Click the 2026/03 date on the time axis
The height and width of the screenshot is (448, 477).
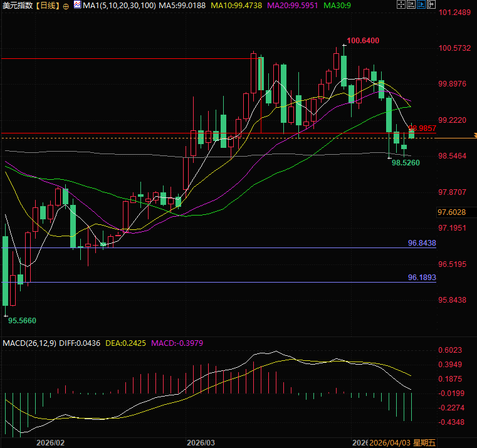pos(201,442)
